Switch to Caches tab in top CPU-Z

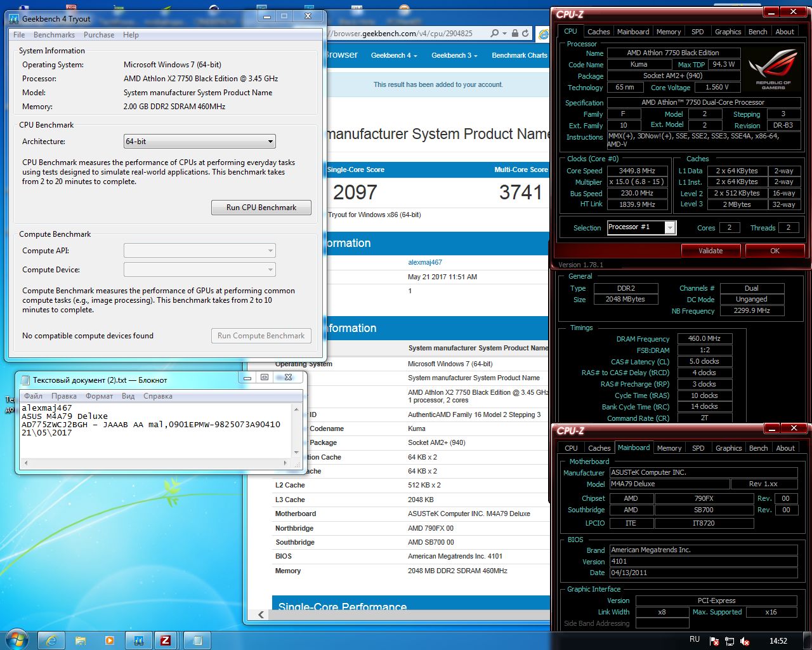[x=598, y=32]
